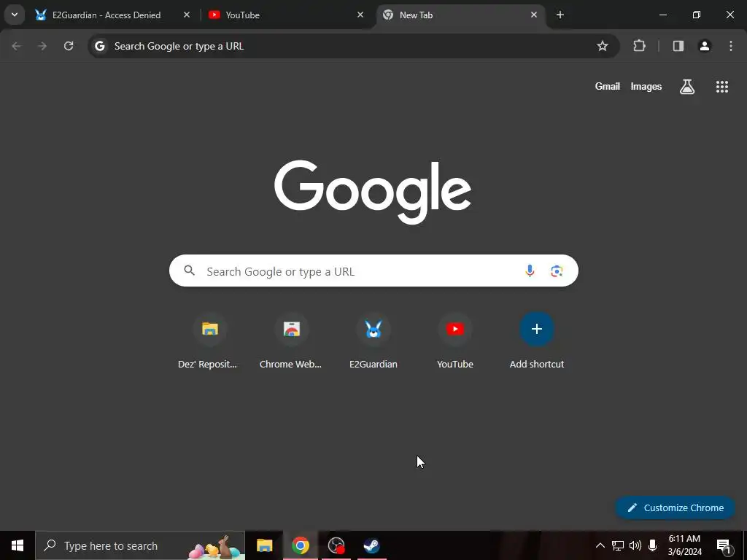This screenshot has height=560, width=747.
Task: Minimize the Chrome window
Action: (662, 15)
